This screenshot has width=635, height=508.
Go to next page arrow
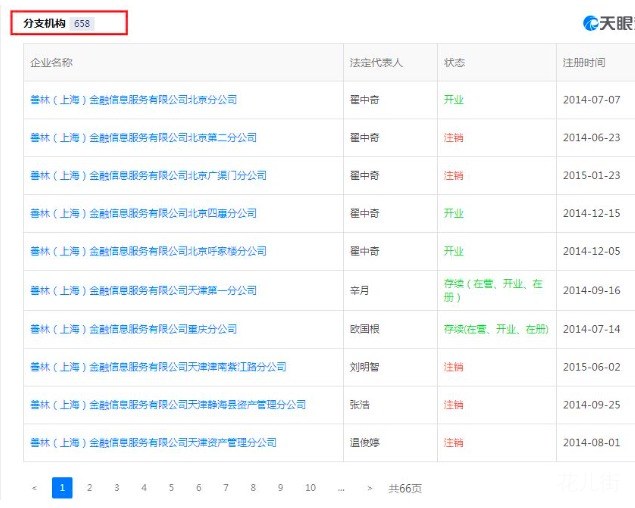pyautogui.click(x=369, y=488)
